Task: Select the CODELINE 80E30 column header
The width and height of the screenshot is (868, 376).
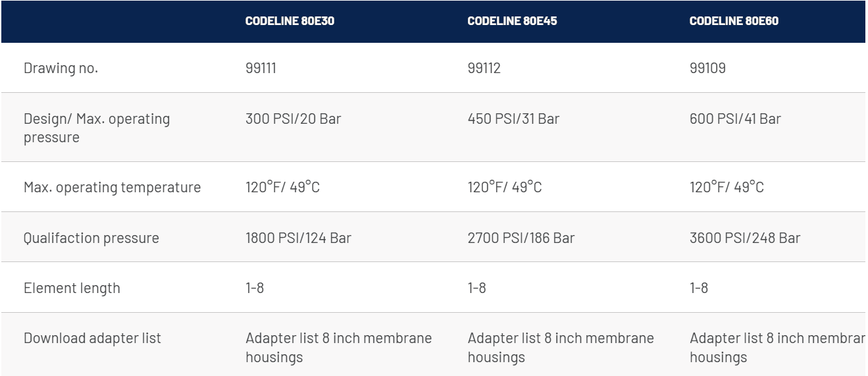Action: tap(282, 21)
